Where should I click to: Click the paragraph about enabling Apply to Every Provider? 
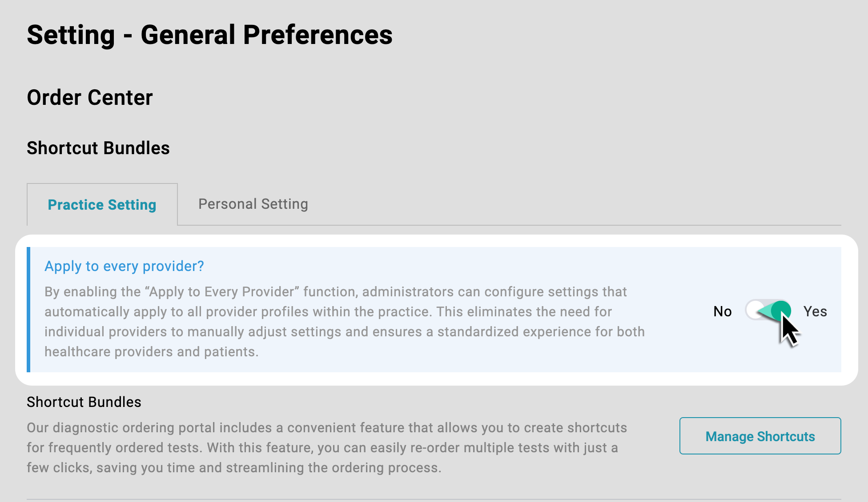pos(345,322)
